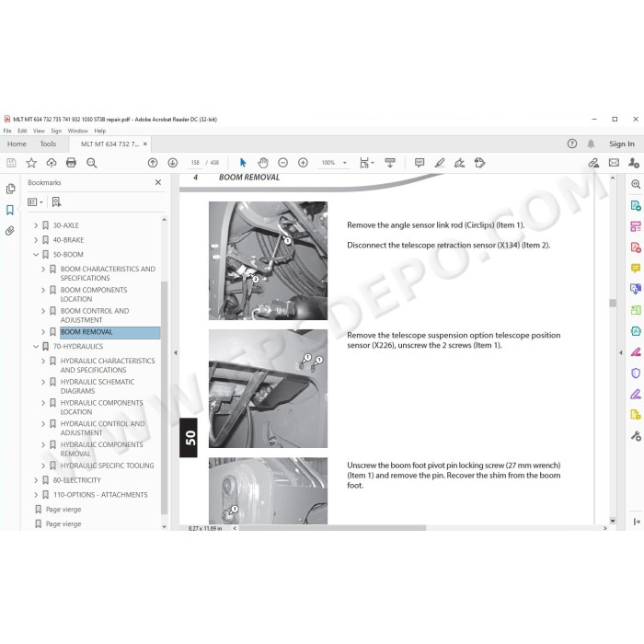Add a new bookmark in Bookmarks panel
Image resolution: width=644 pixels, height=644 pixels.
tap(57, 202)
